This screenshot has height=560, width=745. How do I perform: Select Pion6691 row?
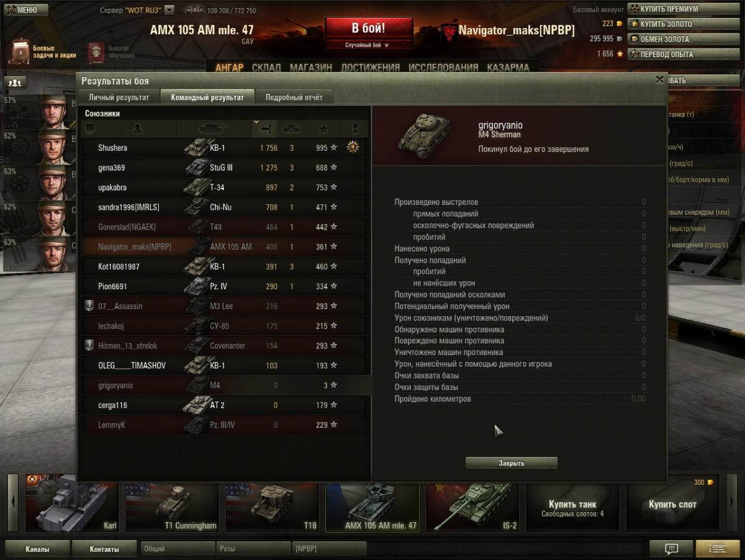click(225, 287)
